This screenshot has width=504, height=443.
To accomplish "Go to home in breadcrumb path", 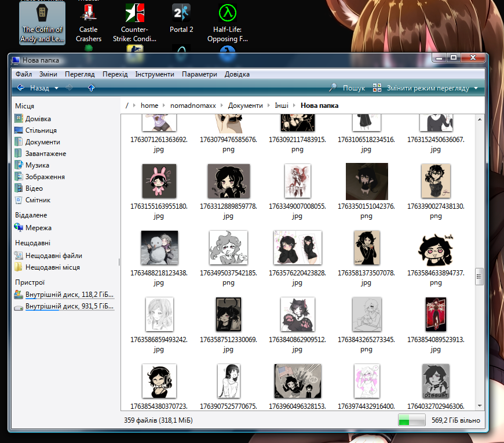I will (149, 105).
